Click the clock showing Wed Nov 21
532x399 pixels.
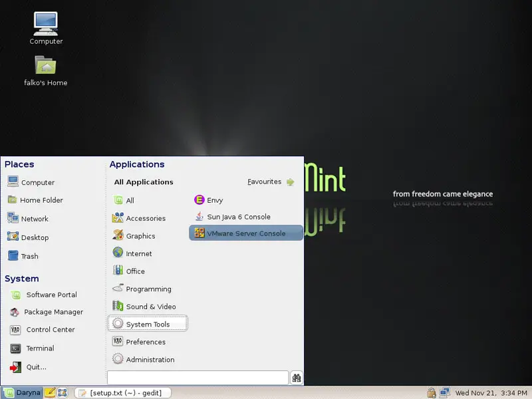491,393
